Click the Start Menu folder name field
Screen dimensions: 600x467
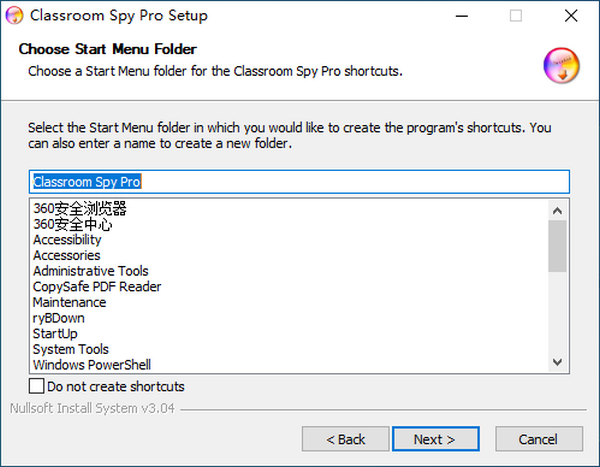[298, 182]
